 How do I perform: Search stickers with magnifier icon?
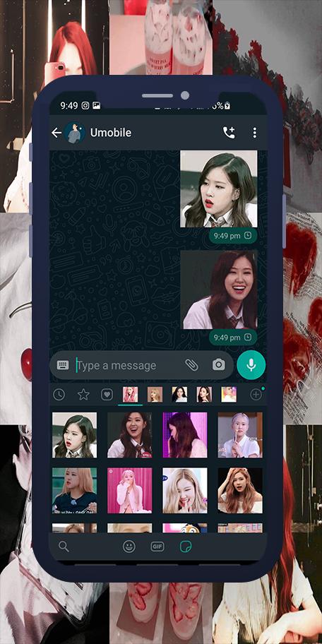point(64,547)
